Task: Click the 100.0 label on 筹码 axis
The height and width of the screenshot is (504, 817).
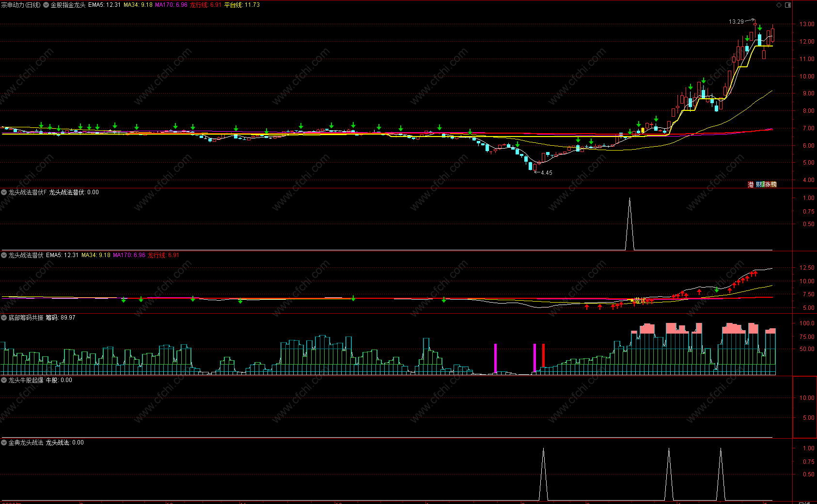Action: pyautogui.click(x=807, y=323)
